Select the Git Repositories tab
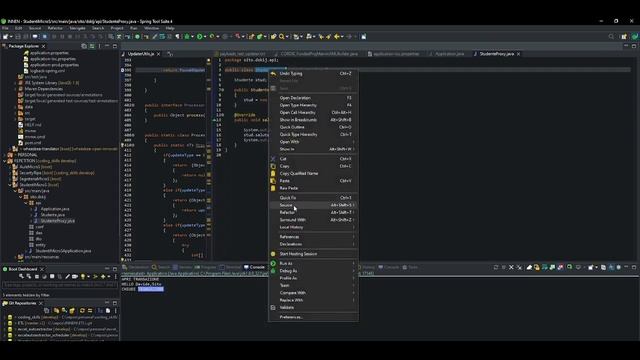 click(22, 303)
